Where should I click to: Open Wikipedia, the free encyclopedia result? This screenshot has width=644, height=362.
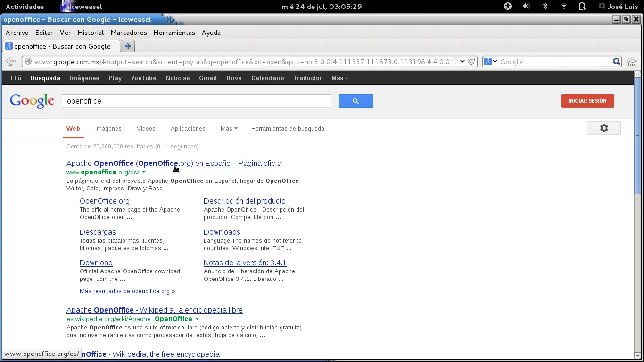(x=150, y=354)
